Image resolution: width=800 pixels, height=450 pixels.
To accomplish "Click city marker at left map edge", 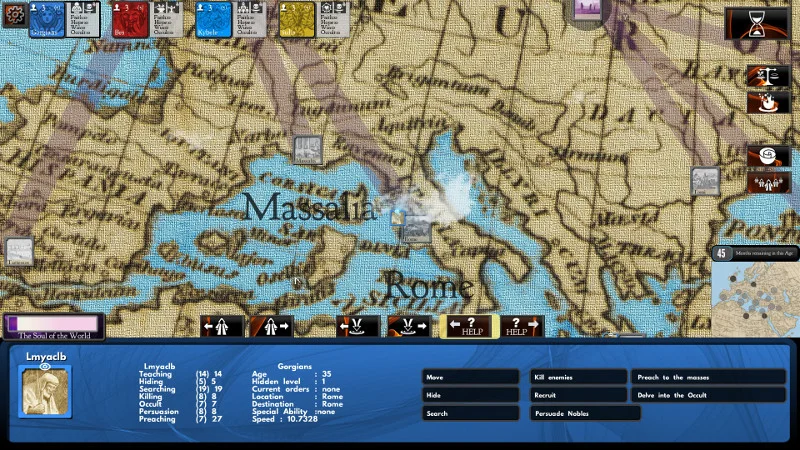I will click(x=19, y=252).
